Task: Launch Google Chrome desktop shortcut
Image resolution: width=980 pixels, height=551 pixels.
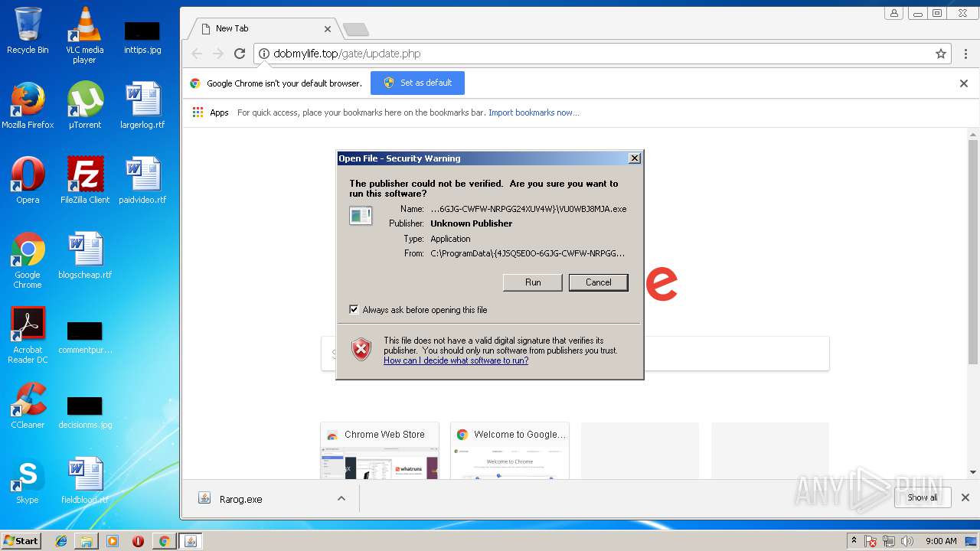Action: coord(28,260)
